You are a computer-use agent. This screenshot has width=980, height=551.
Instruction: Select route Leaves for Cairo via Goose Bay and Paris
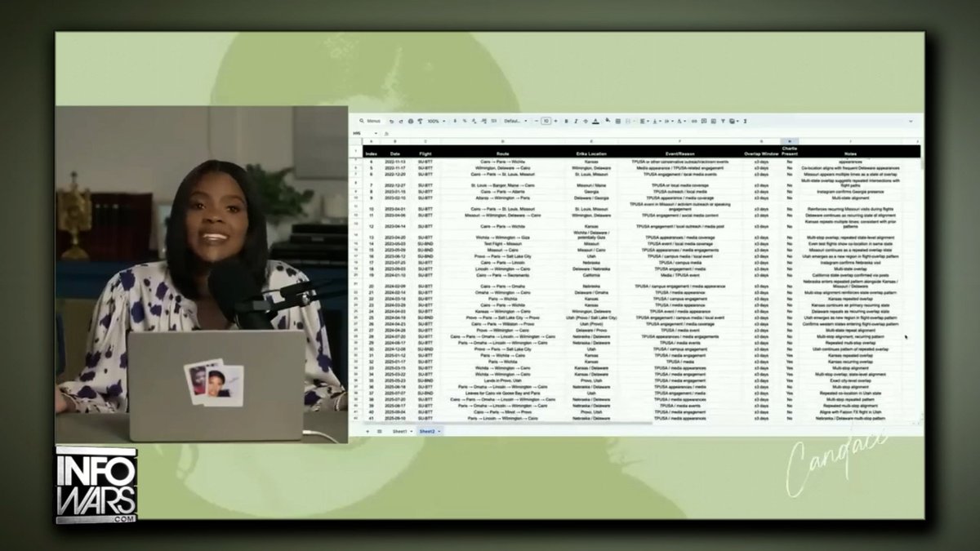(x=503, y=393)
